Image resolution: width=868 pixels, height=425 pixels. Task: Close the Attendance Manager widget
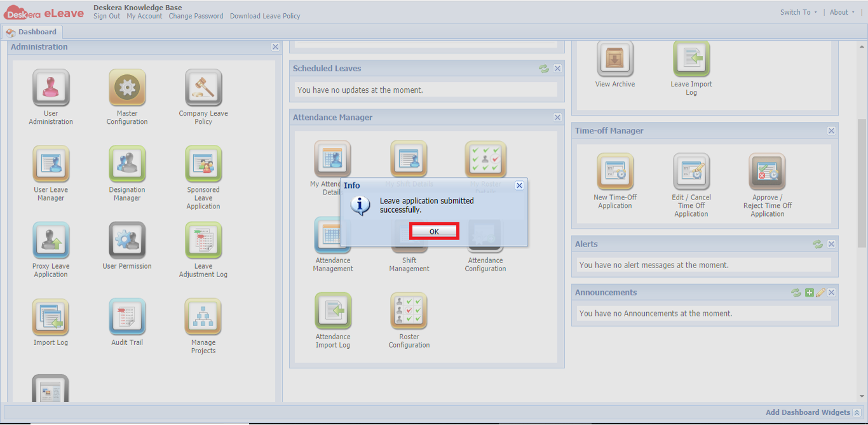pyautogui.click(x=557, y=118)
